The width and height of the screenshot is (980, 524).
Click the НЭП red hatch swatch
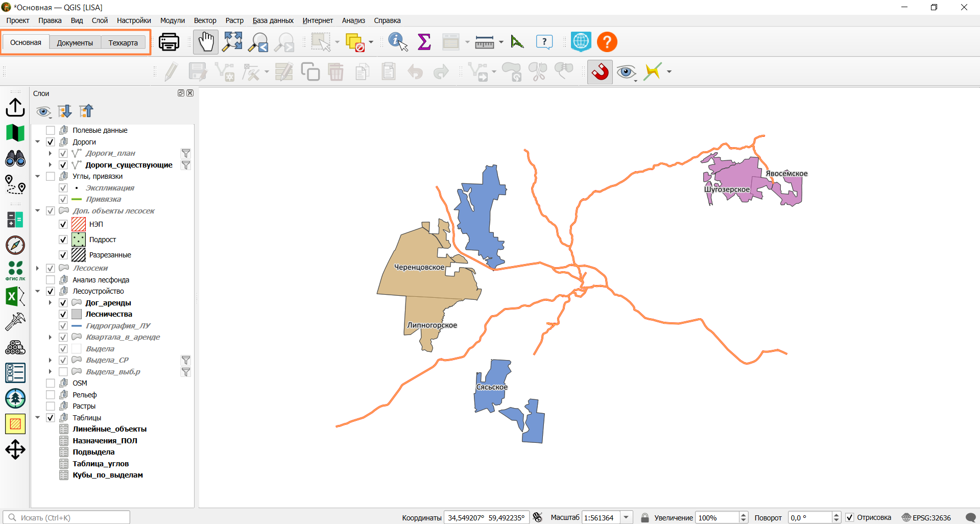[79, 224]
